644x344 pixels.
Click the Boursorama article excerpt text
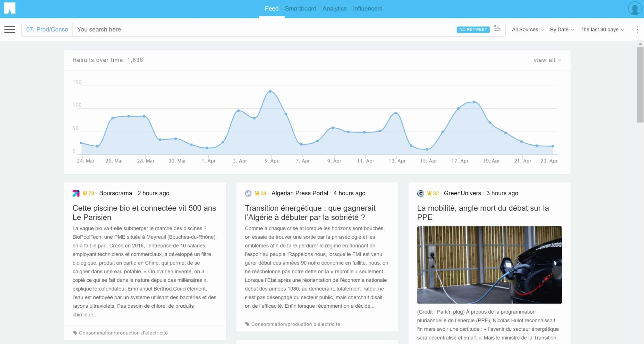145,271
